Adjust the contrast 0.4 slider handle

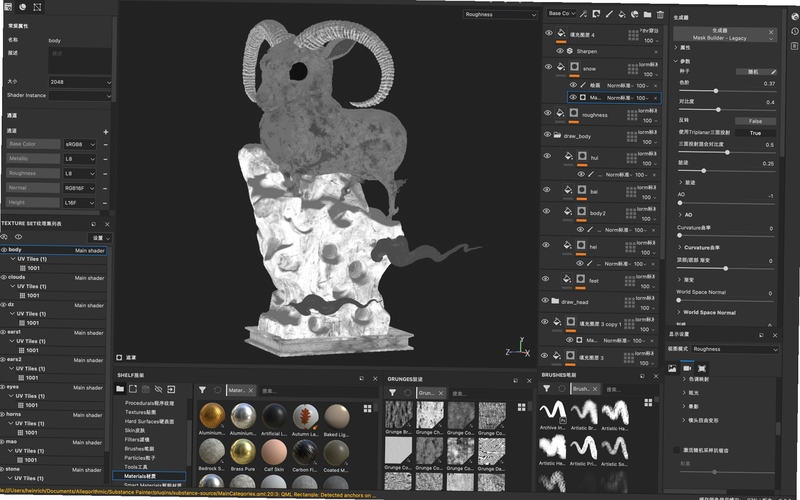click(x=718, y=110)
